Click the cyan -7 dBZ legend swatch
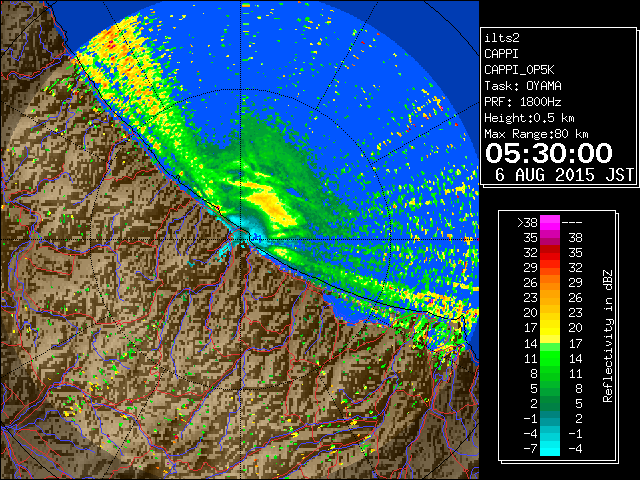Image resolution: width=640 pixels, height=480 pixels. point(550,448)
